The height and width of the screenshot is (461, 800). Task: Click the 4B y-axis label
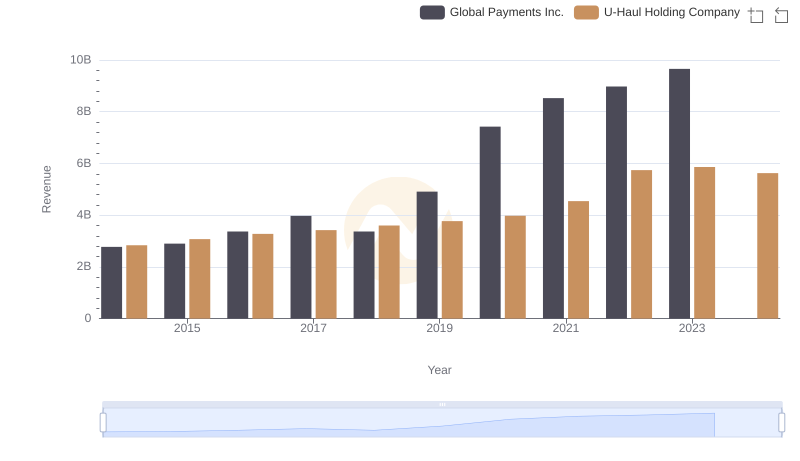click(84, 215)
